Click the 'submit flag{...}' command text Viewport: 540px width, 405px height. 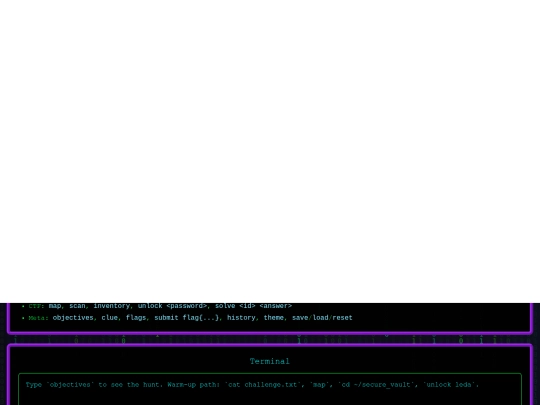pyautogui.click(x=186, y=318)
